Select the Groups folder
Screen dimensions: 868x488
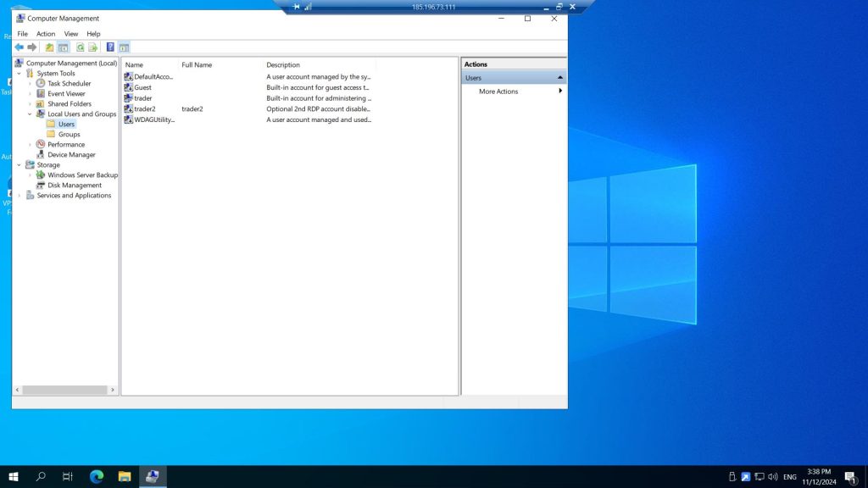(x=69, y=135)
